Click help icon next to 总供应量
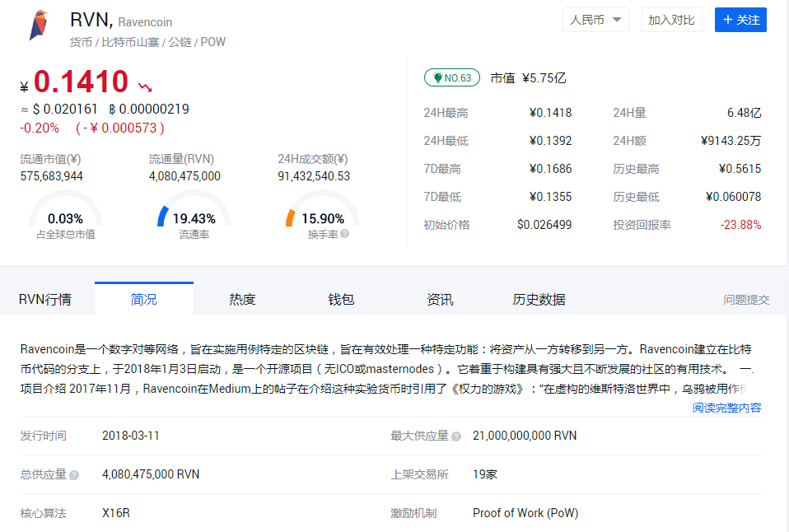Viewport: 789px width, 532px height. point(74,475)
